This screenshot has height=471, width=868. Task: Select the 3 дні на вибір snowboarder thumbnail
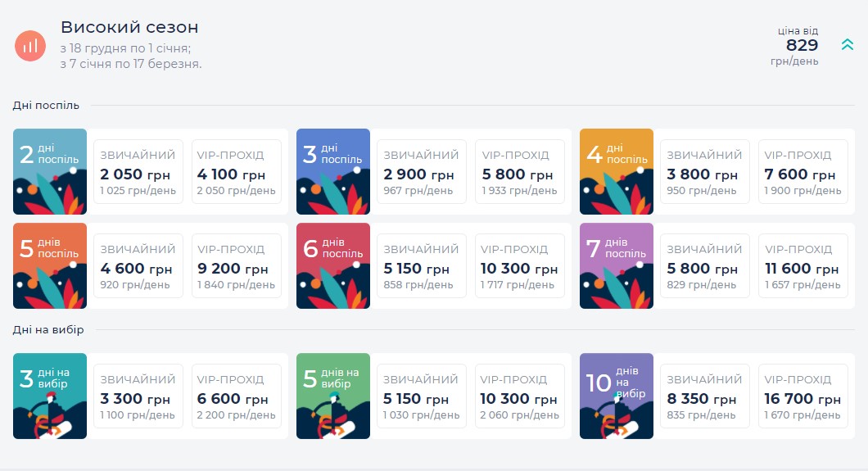[50, 396]
